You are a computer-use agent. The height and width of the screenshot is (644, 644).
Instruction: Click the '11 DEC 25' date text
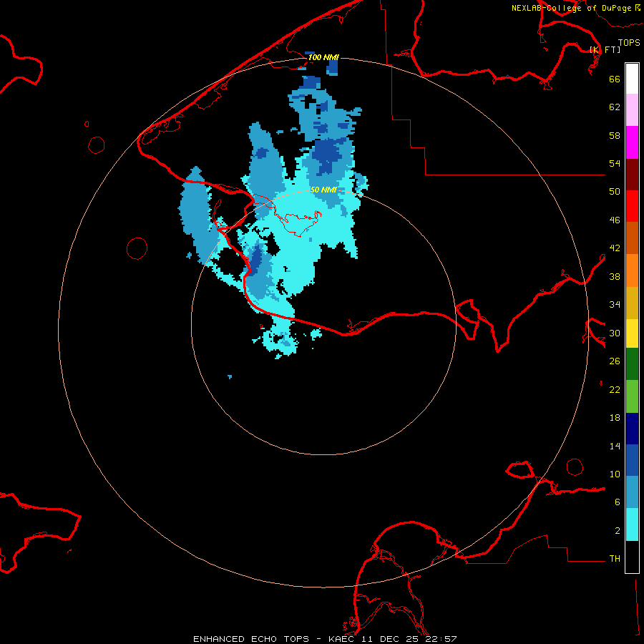[x=391, y=639]
